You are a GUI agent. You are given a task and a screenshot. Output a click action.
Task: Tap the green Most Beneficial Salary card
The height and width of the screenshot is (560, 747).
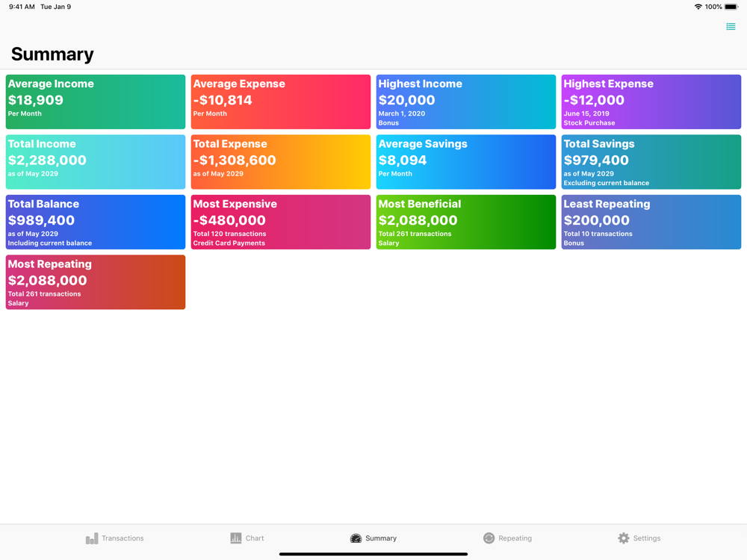point(466,222)
